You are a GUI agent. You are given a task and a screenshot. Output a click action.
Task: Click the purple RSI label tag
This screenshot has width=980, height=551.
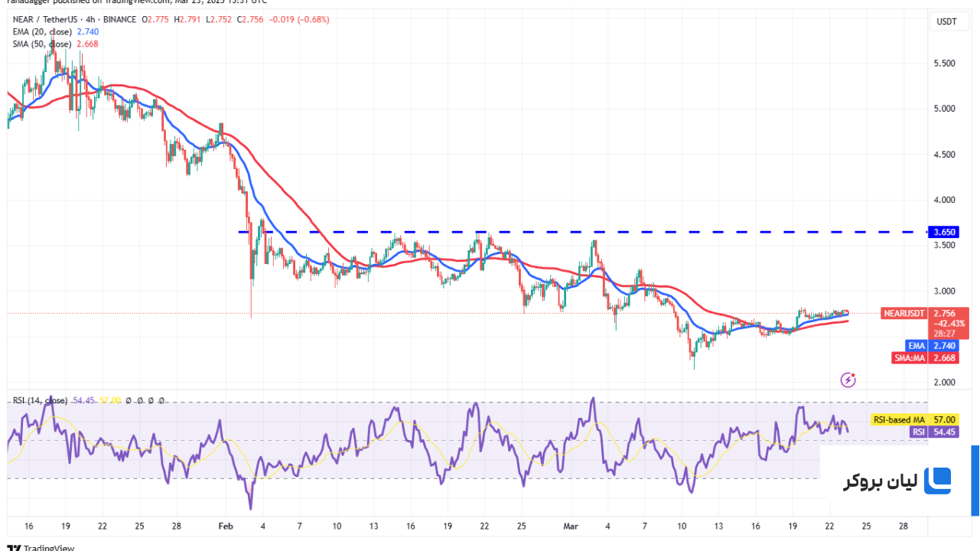pos(918,432)
